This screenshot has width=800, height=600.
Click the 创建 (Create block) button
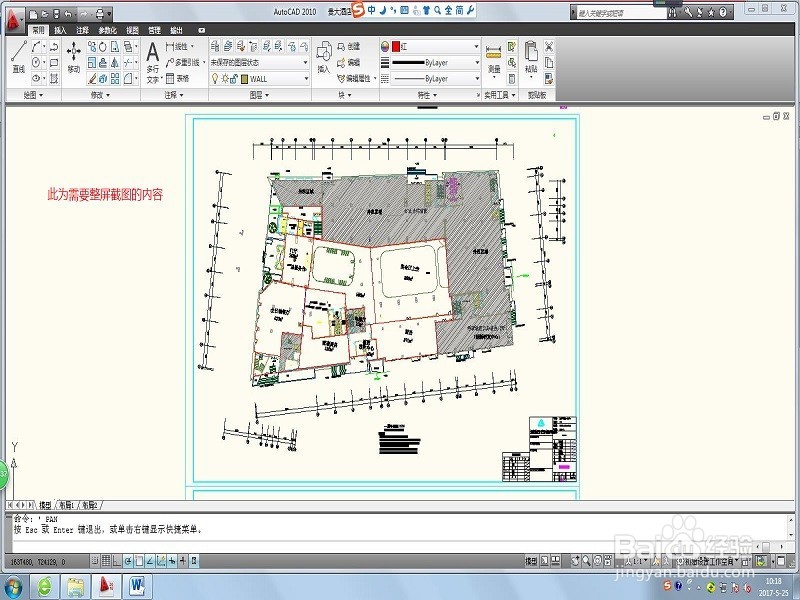pyautogui.click(x=349, y=46)
